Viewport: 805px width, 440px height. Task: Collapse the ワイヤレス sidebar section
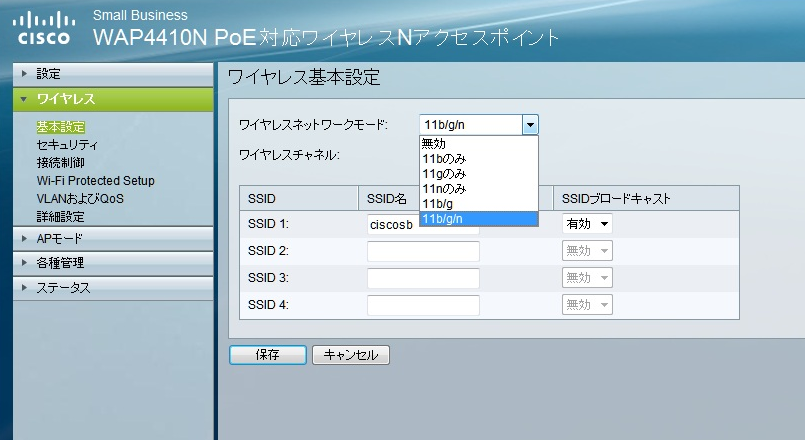(113, 99)
